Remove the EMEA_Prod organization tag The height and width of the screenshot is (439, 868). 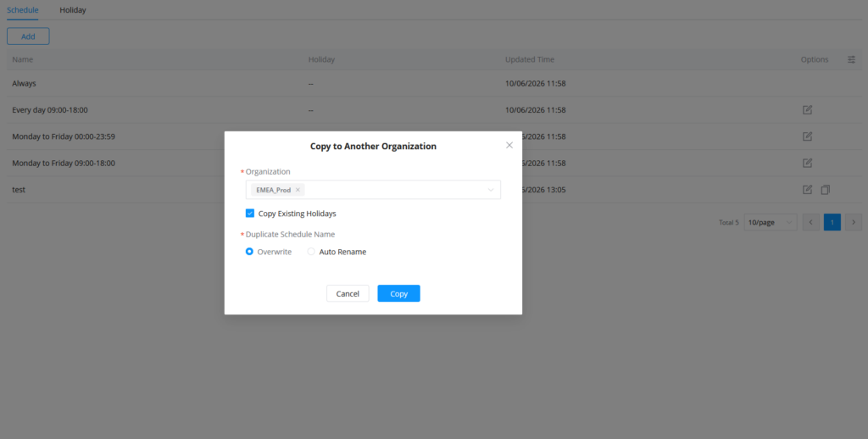click(x=298, y=190)
